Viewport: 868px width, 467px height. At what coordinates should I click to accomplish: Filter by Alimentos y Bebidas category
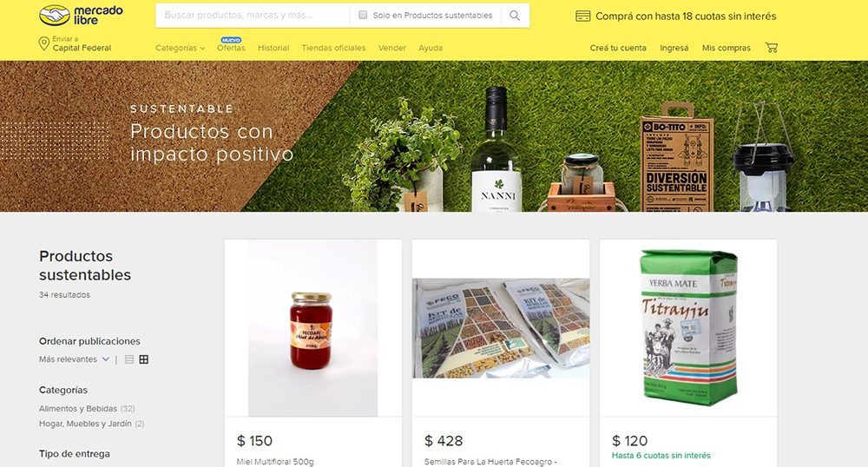tap(78, 408)
